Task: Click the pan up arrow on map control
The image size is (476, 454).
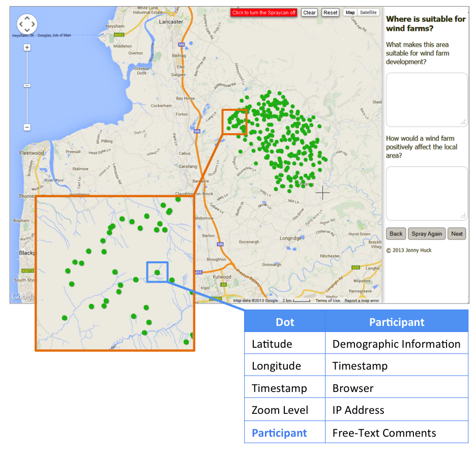Action: click(x=27, y=18)
